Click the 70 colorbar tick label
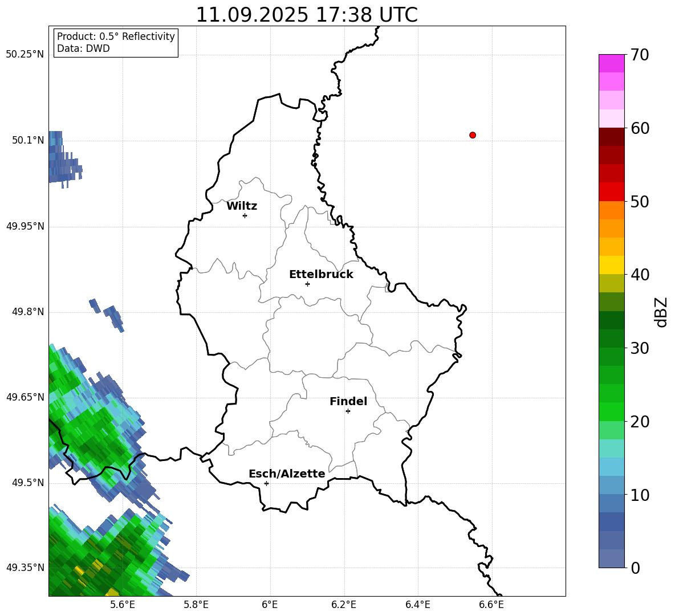This screenshot has height=616, width=675. pyautogui.click(x=640, y=55)
